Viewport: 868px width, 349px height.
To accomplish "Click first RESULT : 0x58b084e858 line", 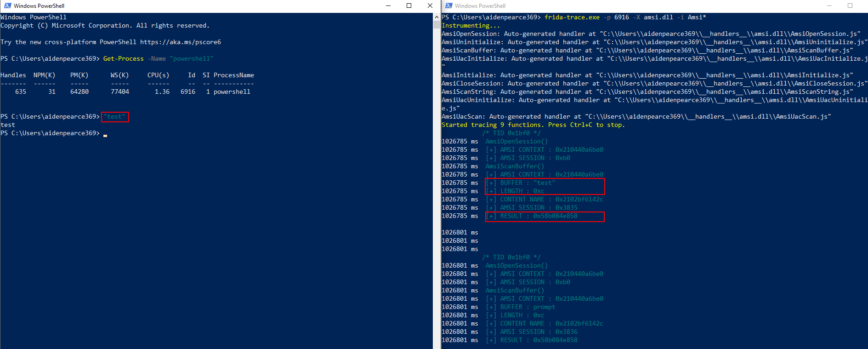I will coord(532,216).
